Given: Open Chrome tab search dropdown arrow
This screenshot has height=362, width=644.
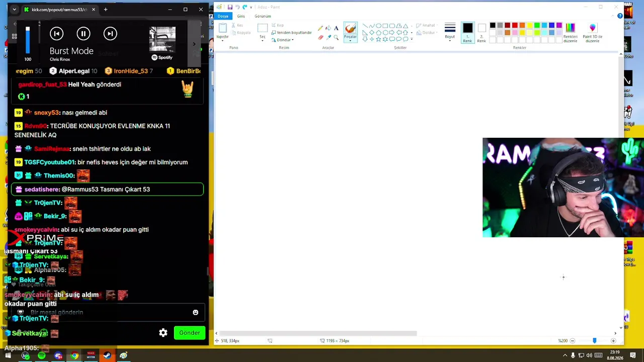Looking at the screenshot, I should [x=14, y=10].
